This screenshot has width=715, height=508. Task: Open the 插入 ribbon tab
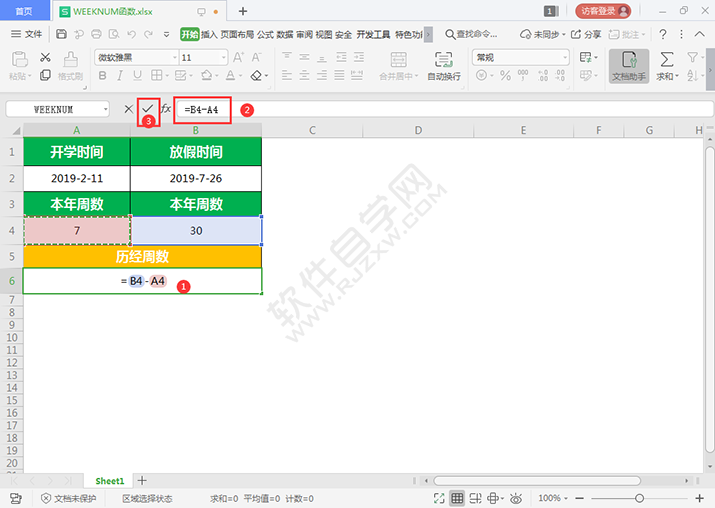pyautogui.click(x=209, y=34)
